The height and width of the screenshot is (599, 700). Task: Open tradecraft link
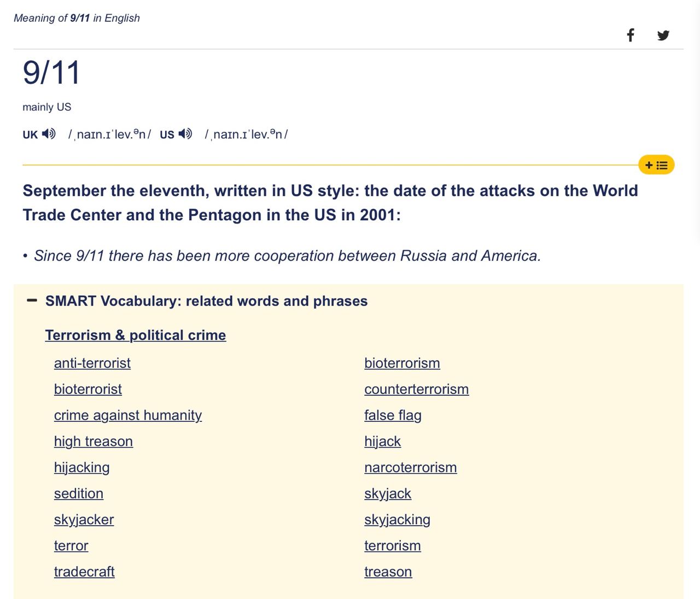pyautogui.click(x=84, y=572)
